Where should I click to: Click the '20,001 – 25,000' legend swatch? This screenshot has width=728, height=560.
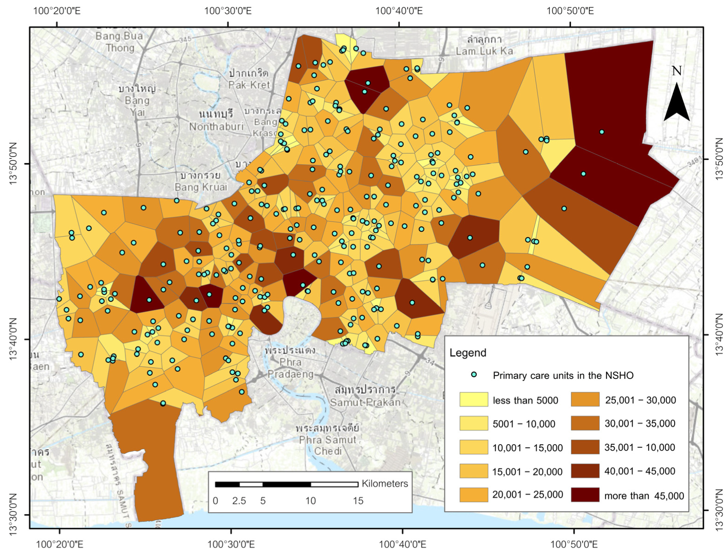474,495
